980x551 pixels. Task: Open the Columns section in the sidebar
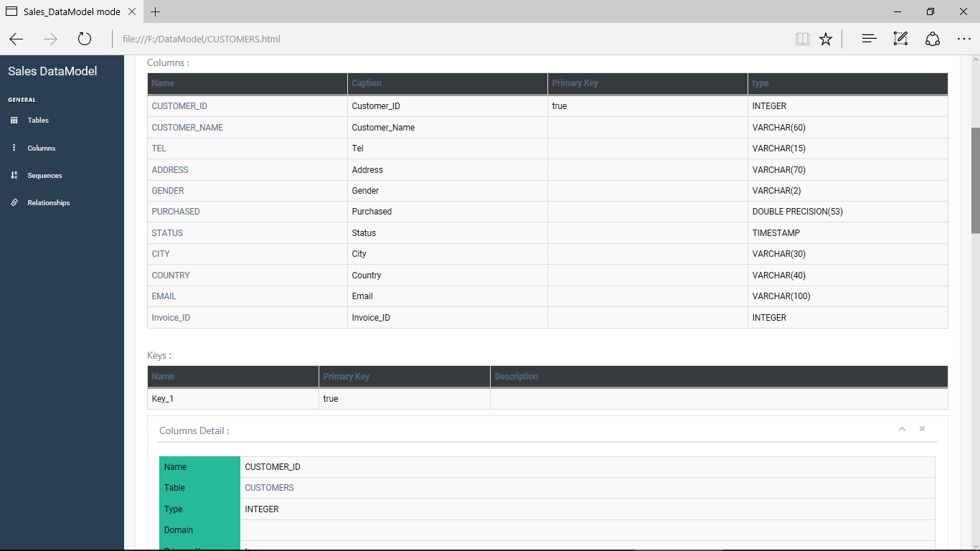point(42,148)
